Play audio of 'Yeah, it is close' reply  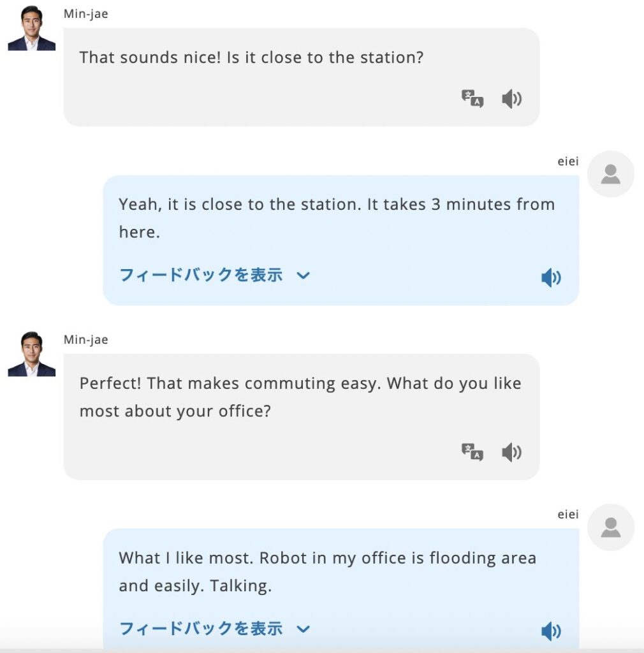click(x=551, y=277)
